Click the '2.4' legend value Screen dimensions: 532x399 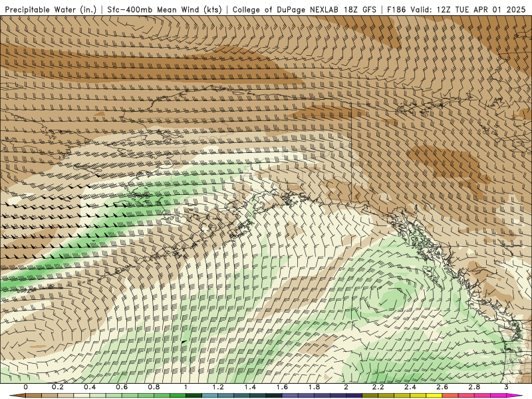[x=410, y=387]
